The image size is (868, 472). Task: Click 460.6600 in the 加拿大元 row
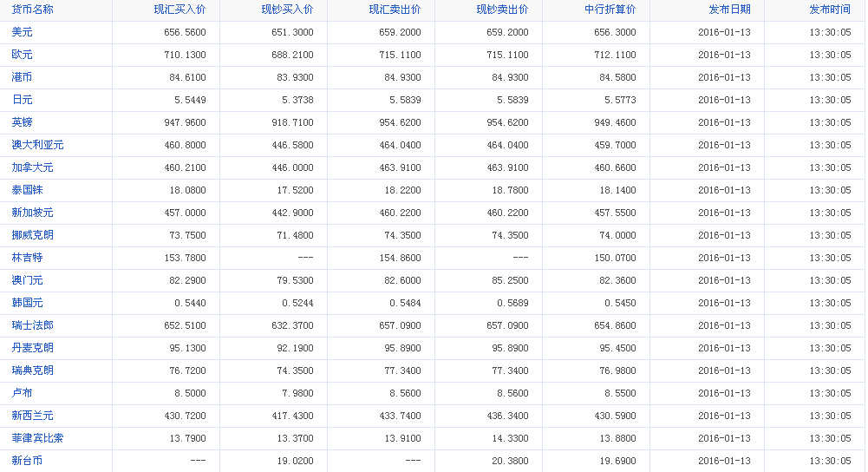615,167
